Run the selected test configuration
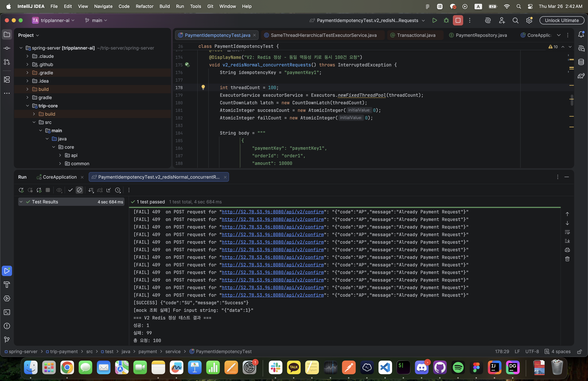 (x=434, y=20)
